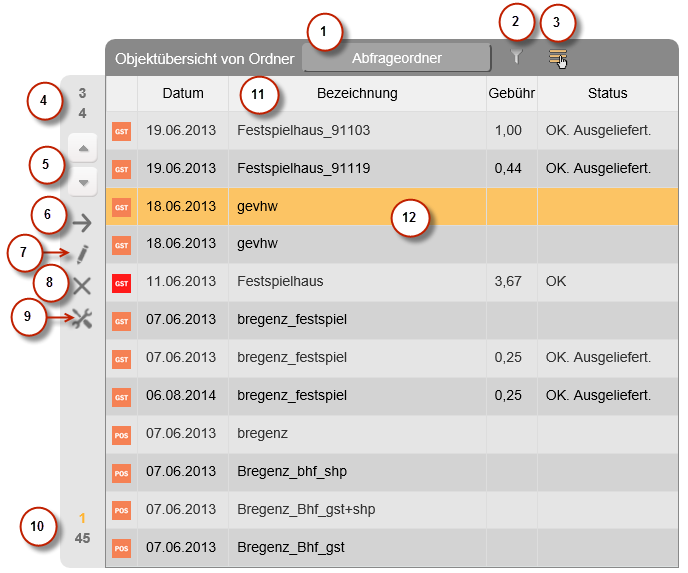Click the pencil edit icon
Viewport: 688px width, 573px height.
82,254
